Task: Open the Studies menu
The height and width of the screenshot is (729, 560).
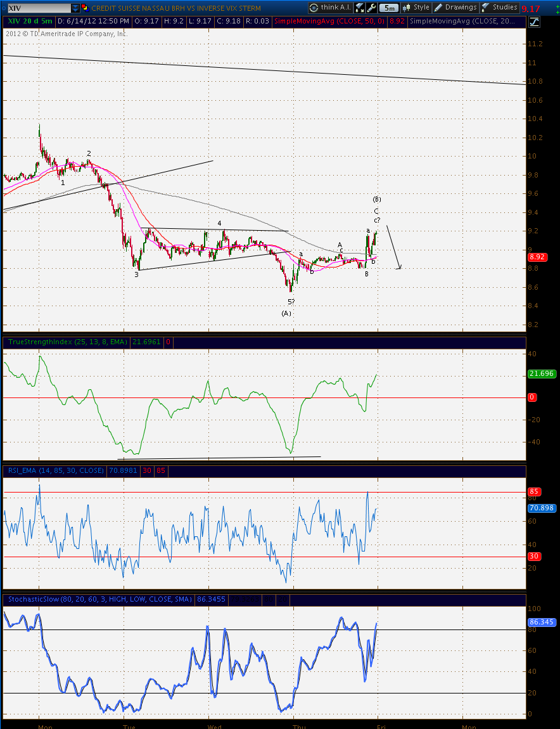Action: tap(500, 8)
